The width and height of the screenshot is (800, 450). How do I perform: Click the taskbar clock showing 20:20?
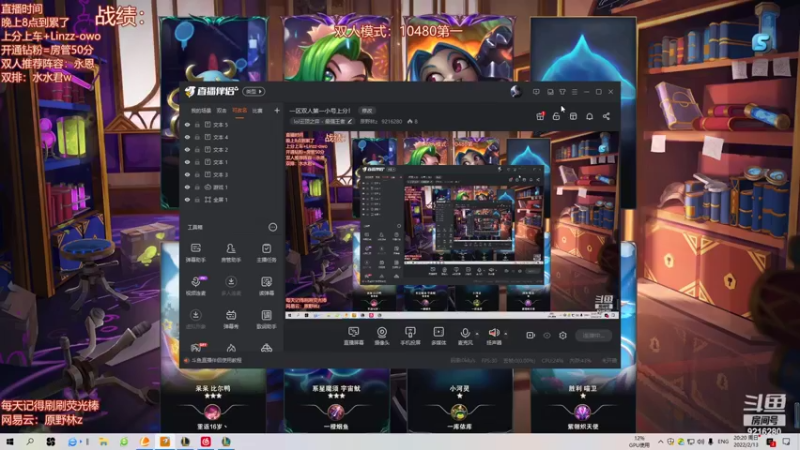(x=746, y=441)
